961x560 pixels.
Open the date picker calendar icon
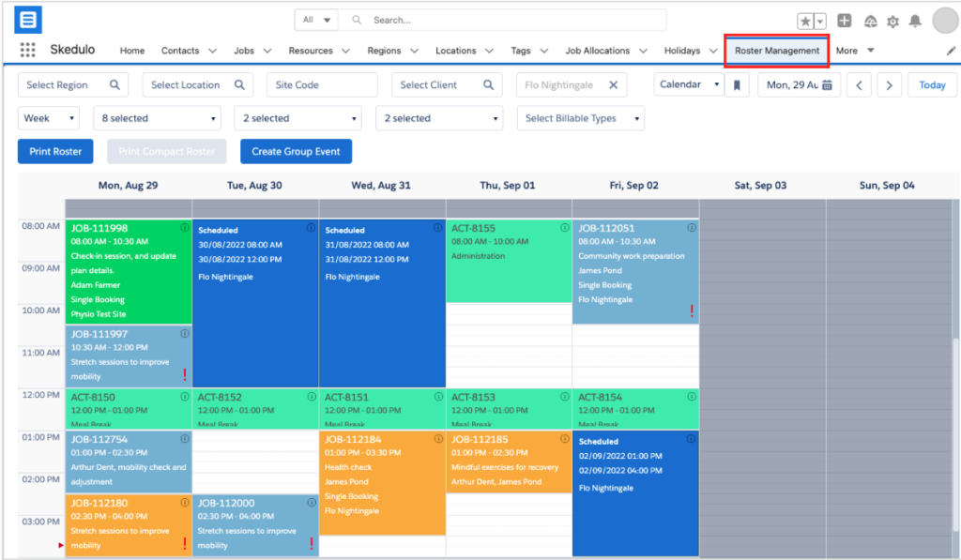click(x=827, y=85)
